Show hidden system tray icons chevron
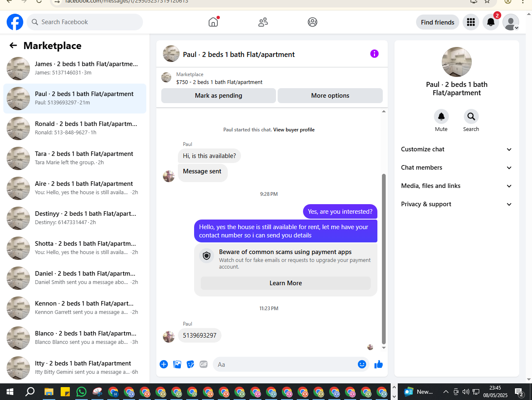532x400 pixels. (446, 392)
